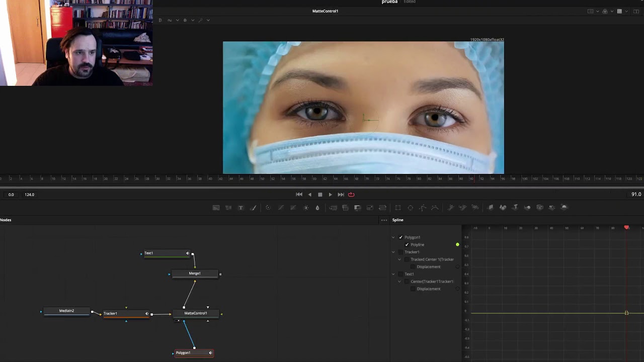Add a Color Curves node

click(x=281, y=208)
